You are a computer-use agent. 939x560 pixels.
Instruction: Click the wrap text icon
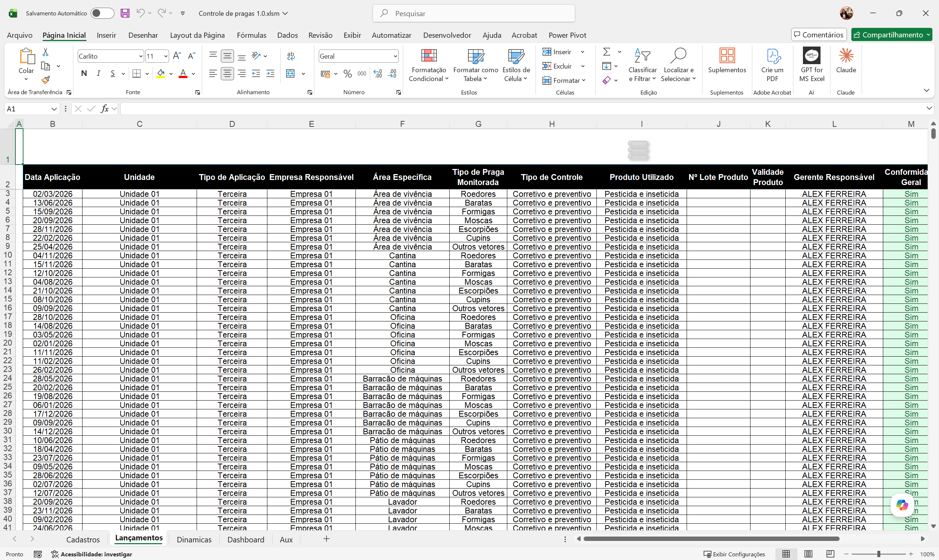[291, 56]
